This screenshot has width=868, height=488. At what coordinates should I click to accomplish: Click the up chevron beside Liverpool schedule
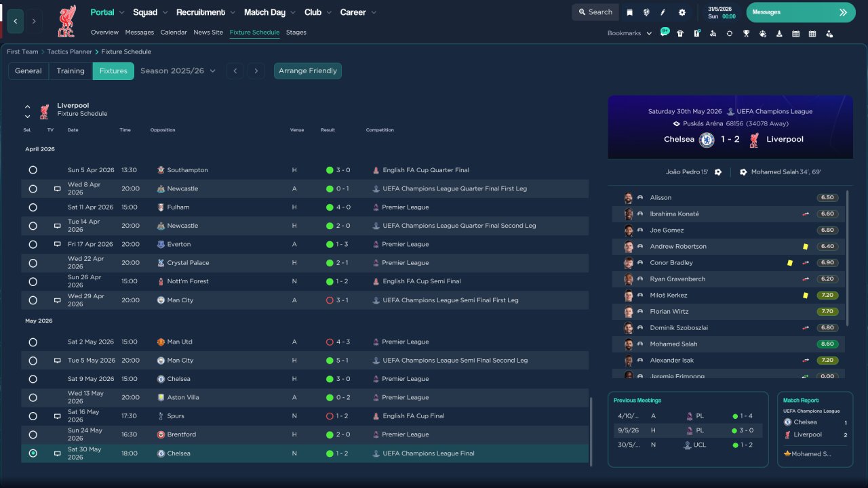click(28, 107)
